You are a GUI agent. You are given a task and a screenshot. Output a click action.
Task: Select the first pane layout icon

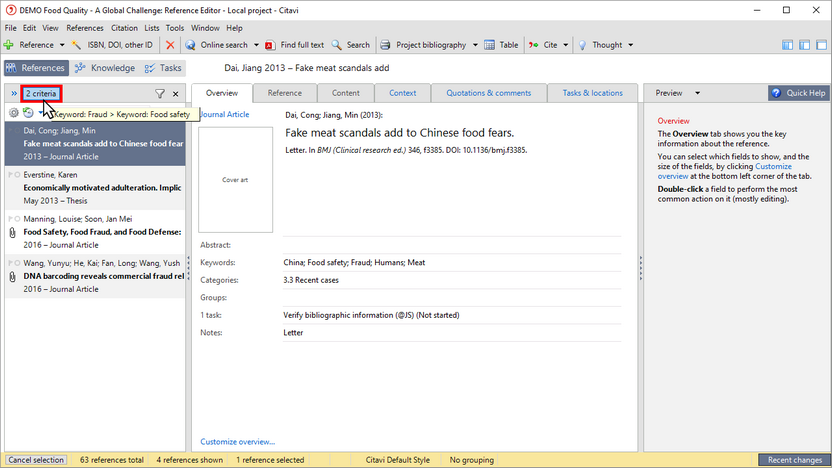[787, 45]
